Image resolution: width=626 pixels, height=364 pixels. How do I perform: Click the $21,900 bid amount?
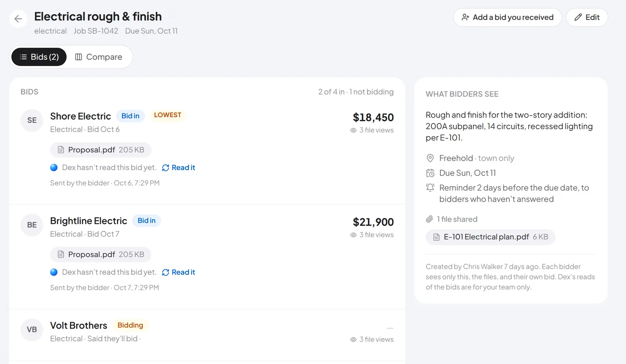373,222
